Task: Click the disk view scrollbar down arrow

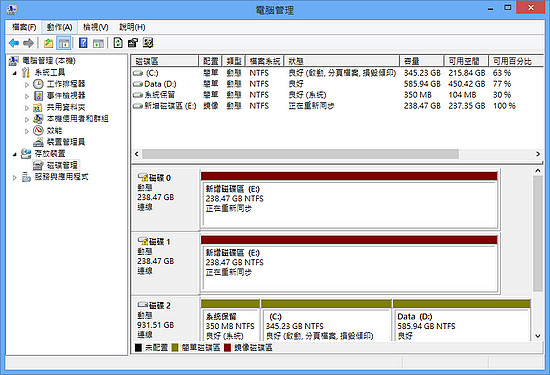Action: click(x=538, y=336)
